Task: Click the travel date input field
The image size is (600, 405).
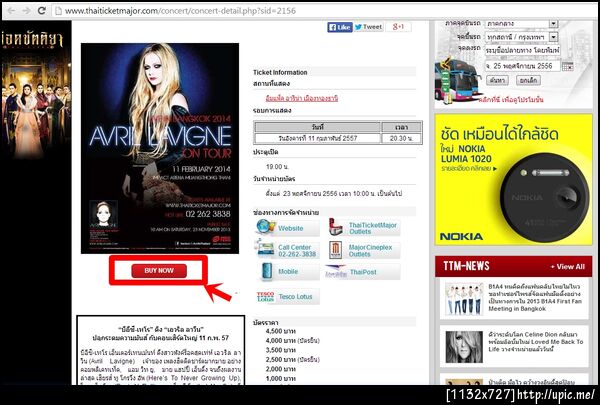Action: (x=522, y=66)
